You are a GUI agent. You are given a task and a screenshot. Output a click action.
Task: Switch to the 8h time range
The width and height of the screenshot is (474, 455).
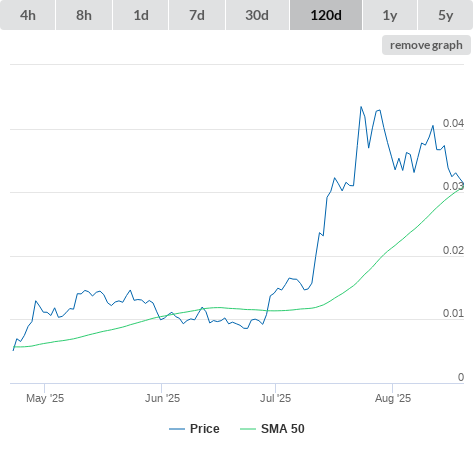[x=84, y=15]
